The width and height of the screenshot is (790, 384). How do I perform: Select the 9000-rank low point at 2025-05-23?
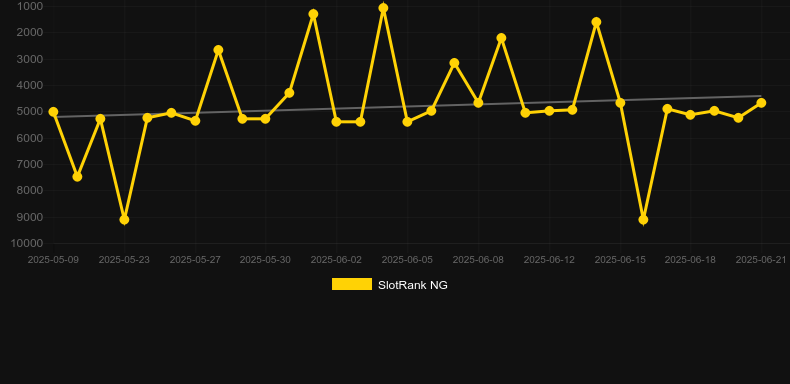click(124, 220)
